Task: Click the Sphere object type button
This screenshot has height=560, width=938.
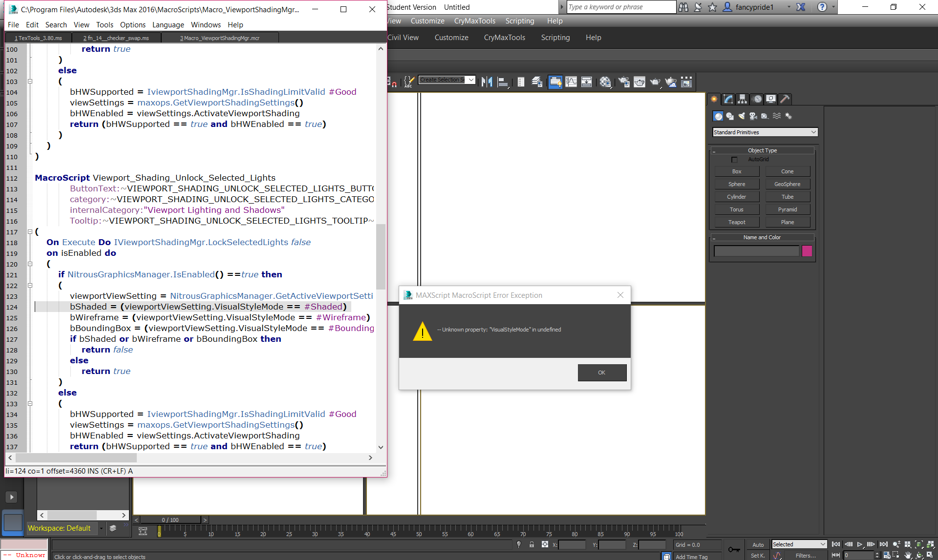Action: (737, 184)
